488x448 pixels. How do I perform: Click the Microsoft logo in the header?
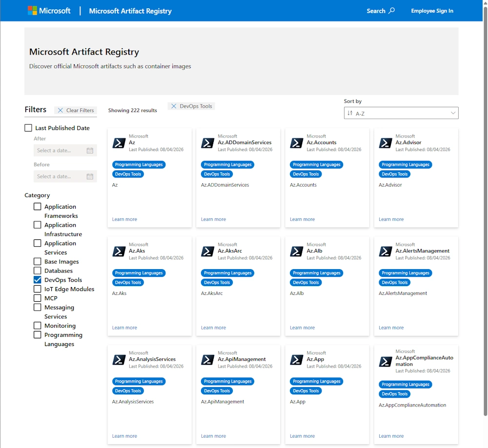click(49, 11)
